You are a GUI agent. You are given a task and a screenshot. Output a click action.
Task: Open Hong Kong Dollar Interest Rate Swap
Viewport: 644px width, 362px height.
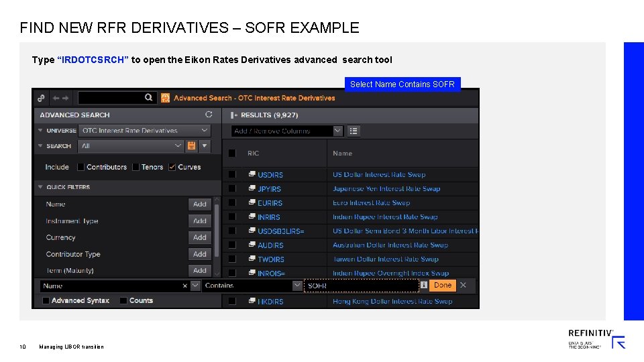[392, 301]
